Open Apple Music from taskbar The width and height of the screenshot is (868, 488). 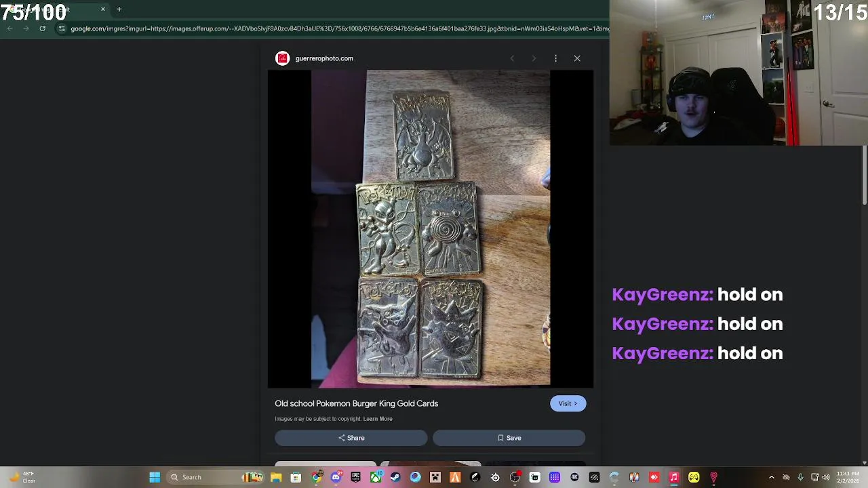click(673, 477)
